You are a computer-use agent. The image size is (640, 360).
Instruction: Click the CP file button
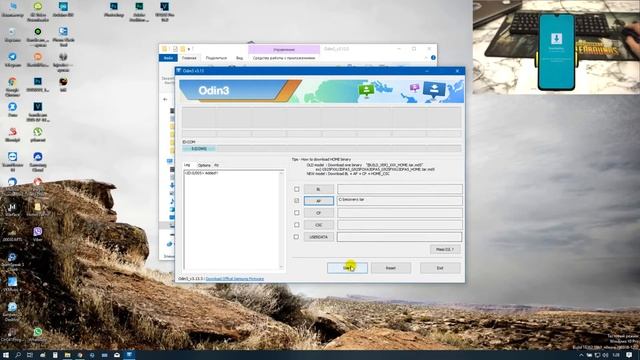point(319,213)
